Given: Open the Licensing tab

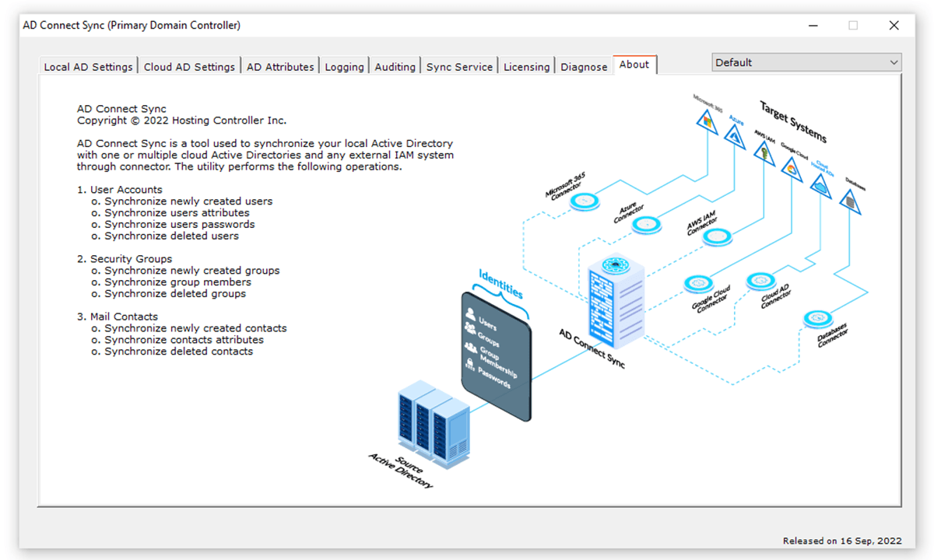Looking at the screenshot, I should (526, 67).
